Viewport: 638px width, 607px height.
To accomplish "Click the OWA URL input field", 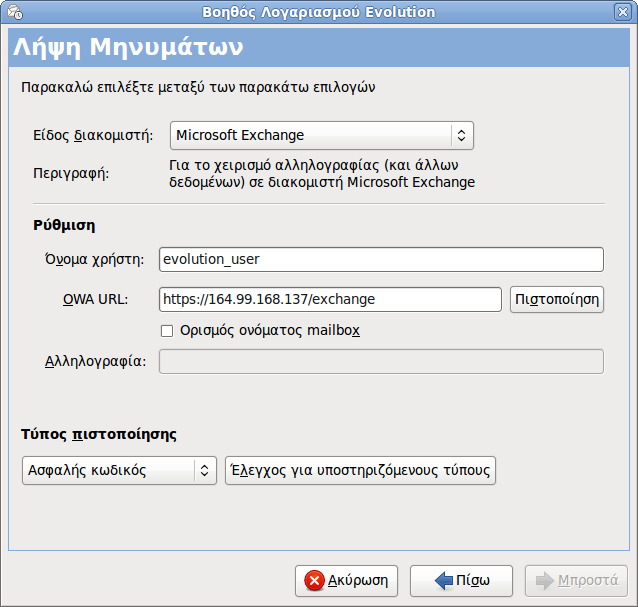I will [x=330, y=299].
